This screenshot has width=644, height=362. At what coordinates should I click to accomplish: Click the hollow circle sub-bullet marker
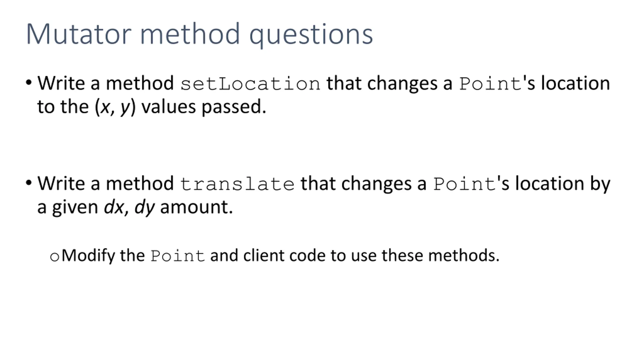pos(55,257)
